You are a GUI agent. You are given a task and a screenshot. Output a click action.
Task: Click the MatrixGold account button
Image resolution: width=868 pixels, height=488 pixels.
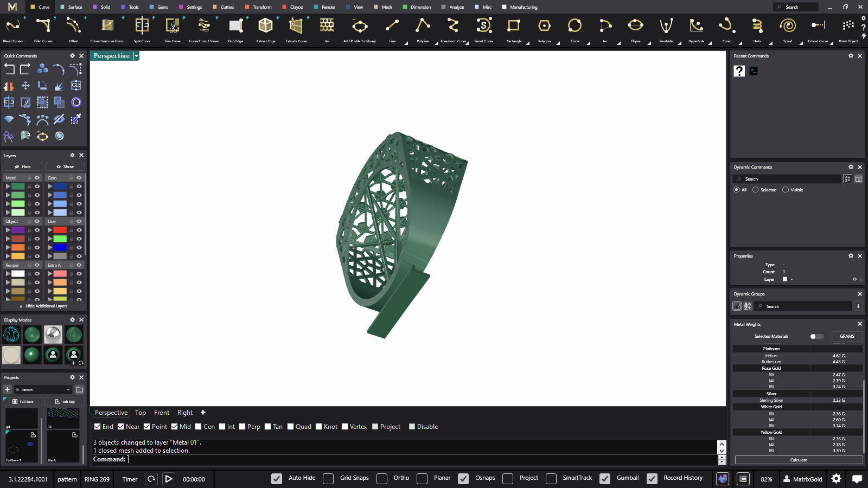[x=803, y=479]
